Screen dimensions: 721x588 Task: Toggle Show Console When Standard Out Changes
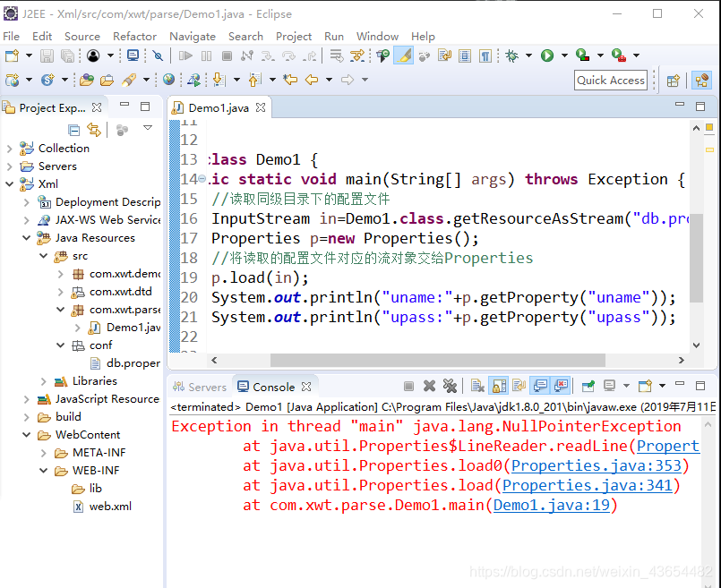(540, 386)
